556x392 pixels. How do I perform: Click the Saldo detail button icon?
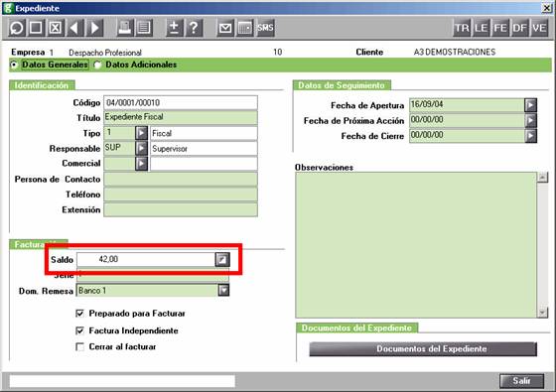(222, 259)
